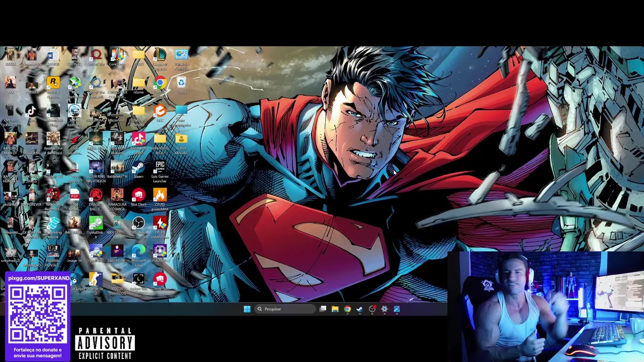644x362 pixels.
Task: Select the SUPER XANDÃO user folder
Action: coord(181,144)
